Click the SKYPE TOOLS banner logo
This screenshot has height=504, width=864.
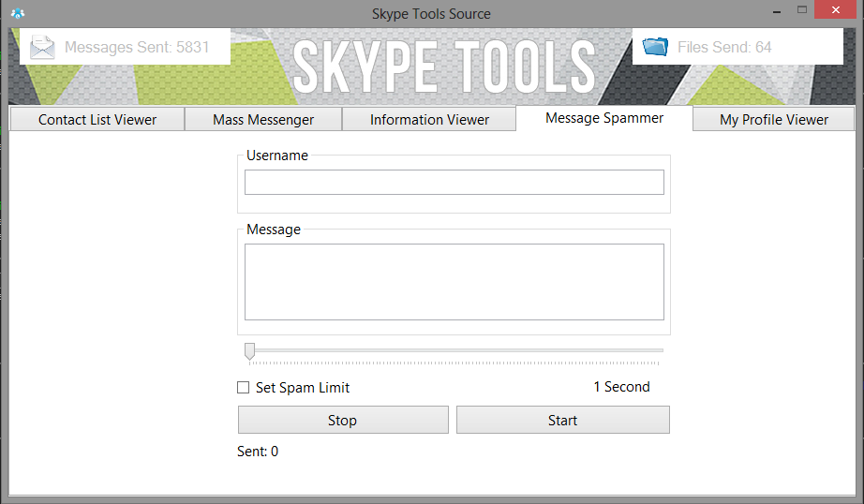tap(444, 67)
